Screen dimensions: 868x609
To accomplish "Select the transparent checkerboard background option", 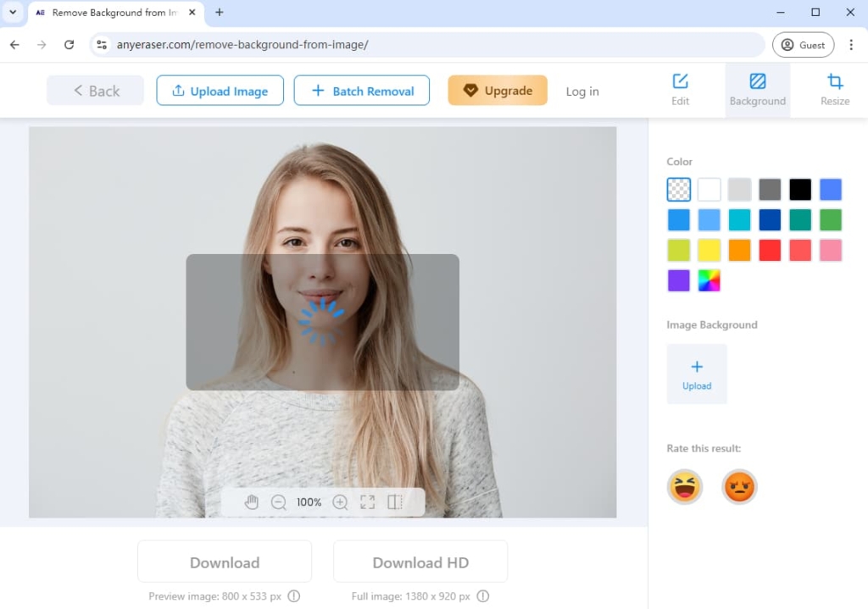I will pyautogui.click(x=678, y=189).
